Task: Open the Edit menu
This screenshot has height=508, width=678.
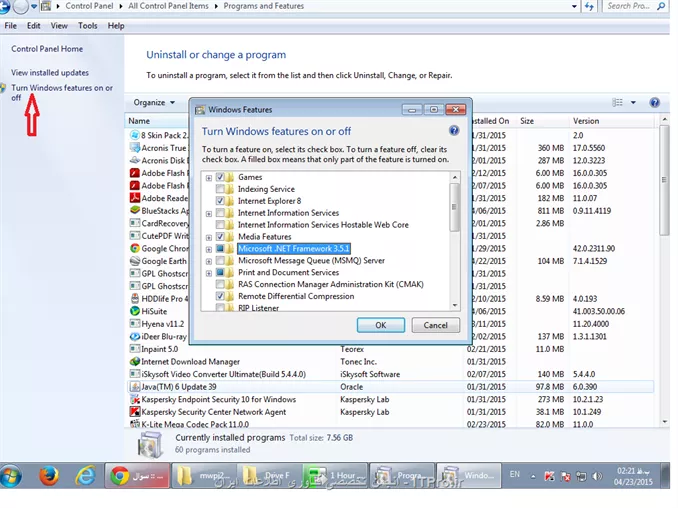Action: (33, 26)
